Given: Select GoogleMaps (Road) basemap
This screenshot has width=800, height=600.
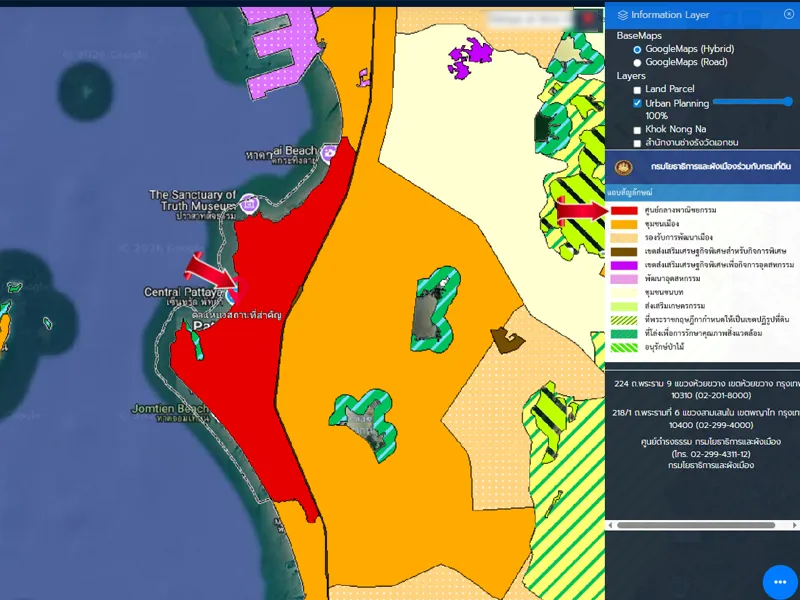Looking at the screenshot, I should tap(638, 63).
